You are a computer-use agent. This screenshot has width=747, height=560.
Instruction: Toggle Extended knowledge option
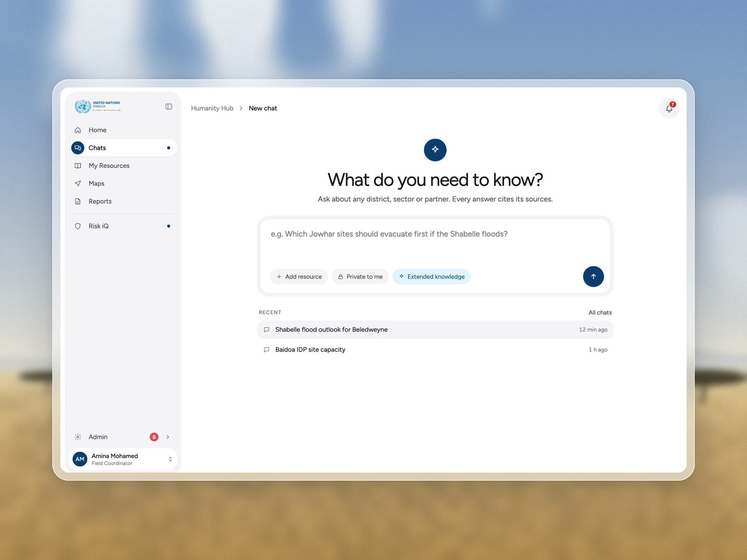pyautogui.click(x=431, y=277)
